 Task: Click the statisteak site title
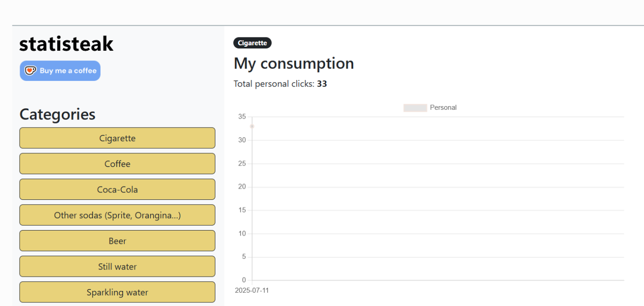[66, 43]
